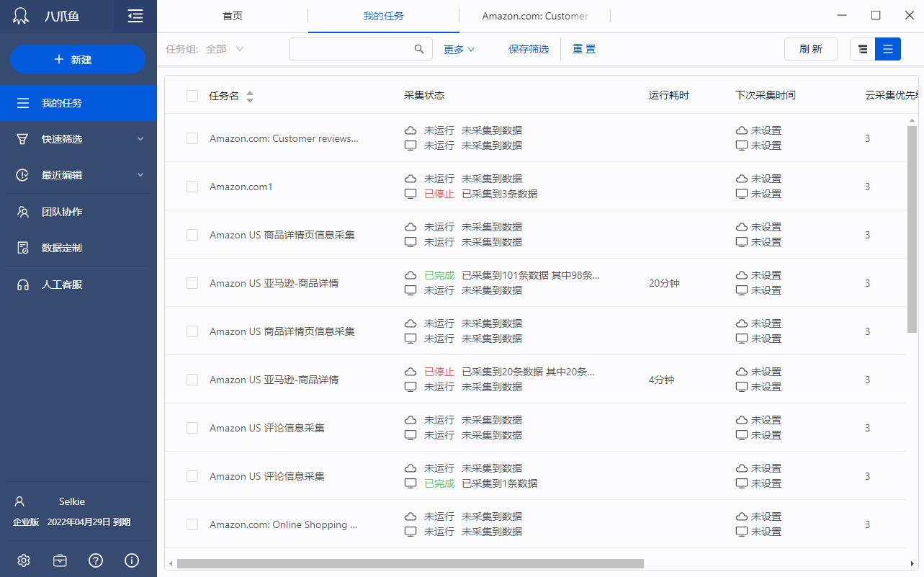
Task: Check the box for the 4分钟 亚马逊-商品详情 task
Action: click(x=192, y=380)
